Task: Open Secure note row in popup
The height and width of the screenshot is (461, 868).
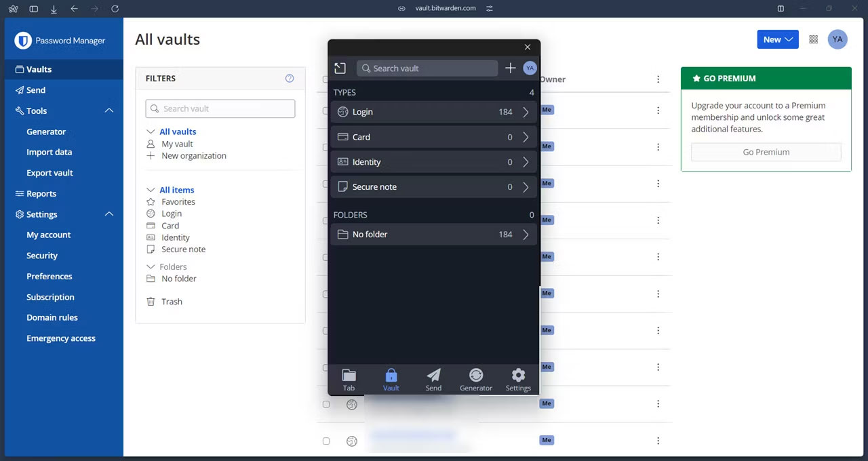Action: (434, 187)
